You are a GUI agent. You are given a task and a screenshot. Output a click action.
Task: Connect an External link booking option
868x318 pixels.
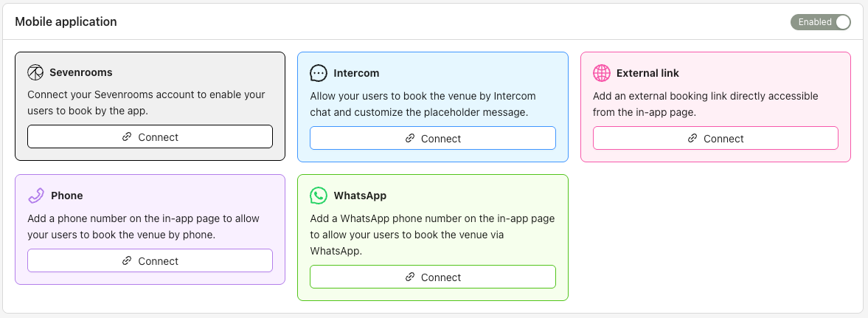point(715,139)
